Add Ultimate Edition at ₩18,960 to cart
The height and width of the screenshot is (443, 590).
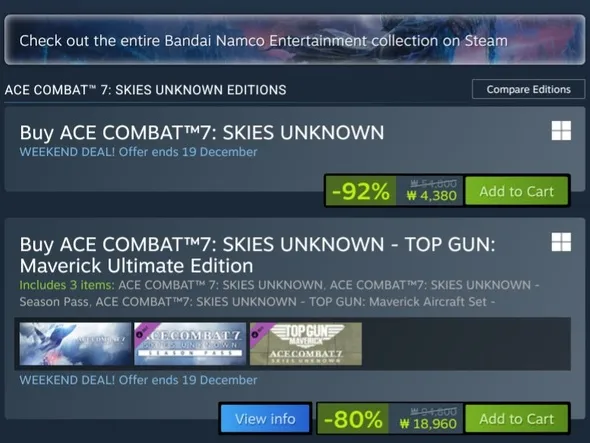point(517,419)
